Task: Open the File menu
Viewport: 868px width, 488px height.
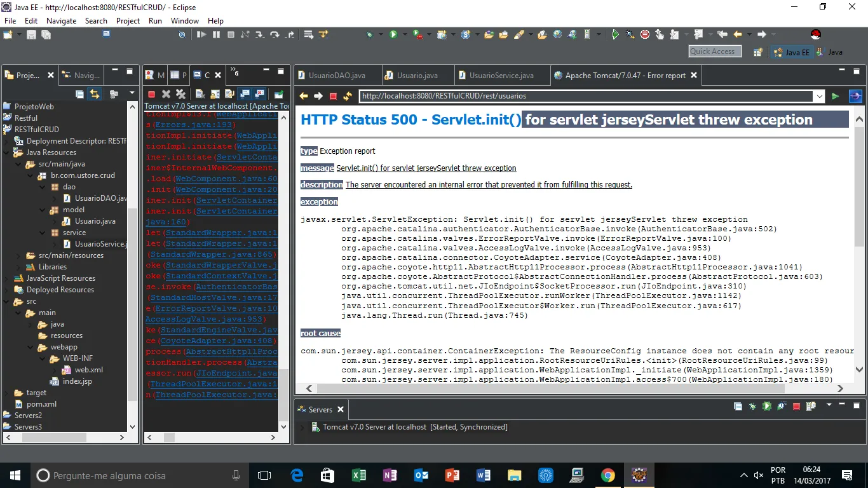Action: (10, 20)
